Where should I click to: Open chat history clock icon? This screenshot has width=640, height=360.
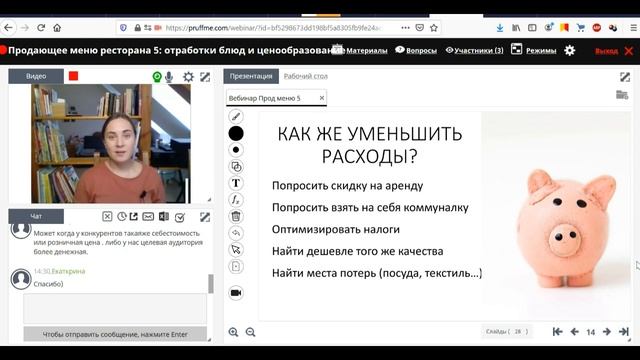pyautogui.click(x=122, y=216)
